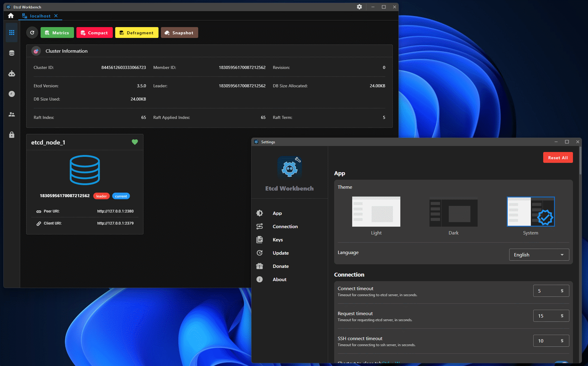The width and height of the screenshot is (588, 366).
Task: Click the App brightness icon in Settings sidebar
Action: point(260,213)
